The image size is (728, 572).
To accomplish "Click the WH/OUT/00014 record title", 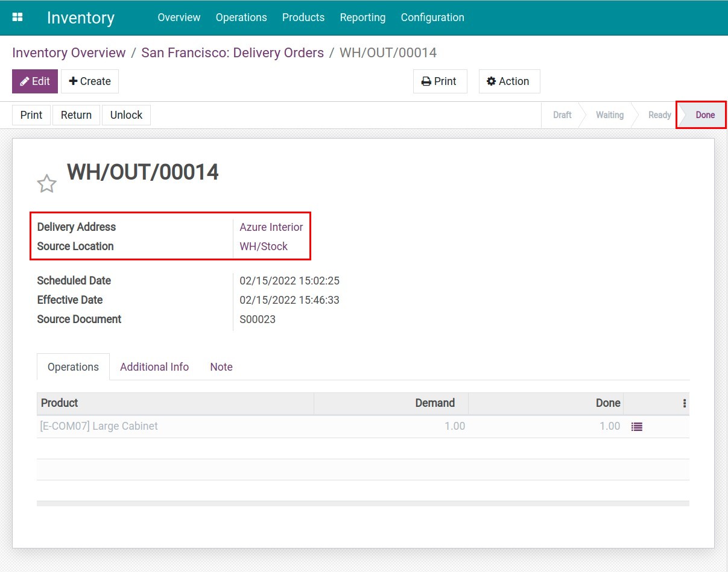I will [143, 172].
